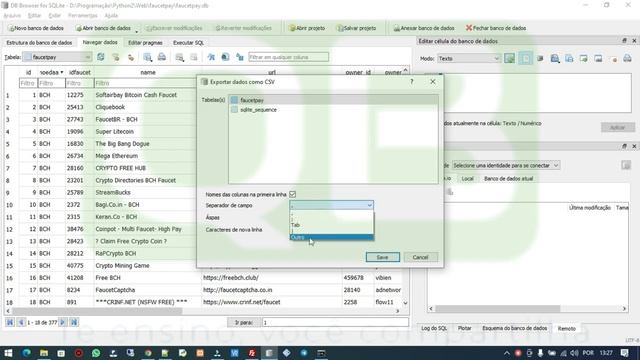Viewport: 640px width, 360px height.
Task: Select the Outro option in the separator list
Action: (x=331, y=237)
